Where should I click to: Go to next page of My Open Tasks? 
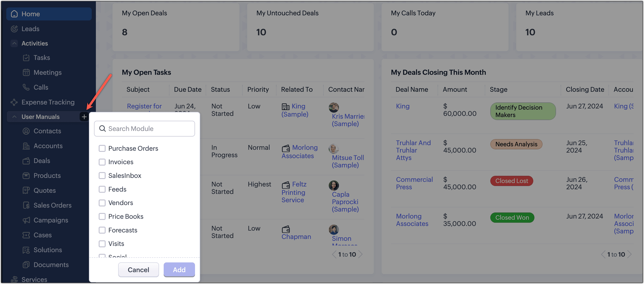tap(361, 254)
